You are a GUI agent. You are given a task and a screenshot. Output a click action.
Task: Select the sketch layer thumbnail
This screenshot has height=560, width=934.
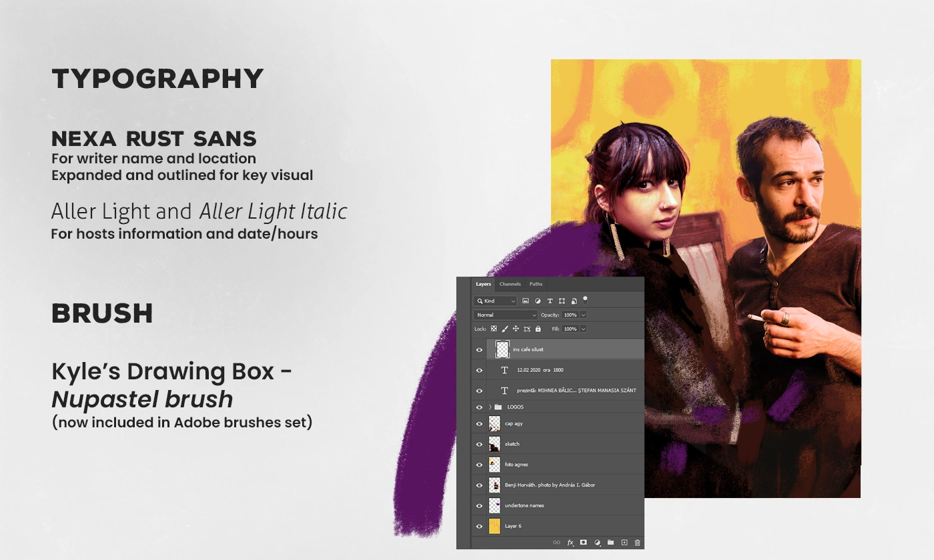point(494,444)
